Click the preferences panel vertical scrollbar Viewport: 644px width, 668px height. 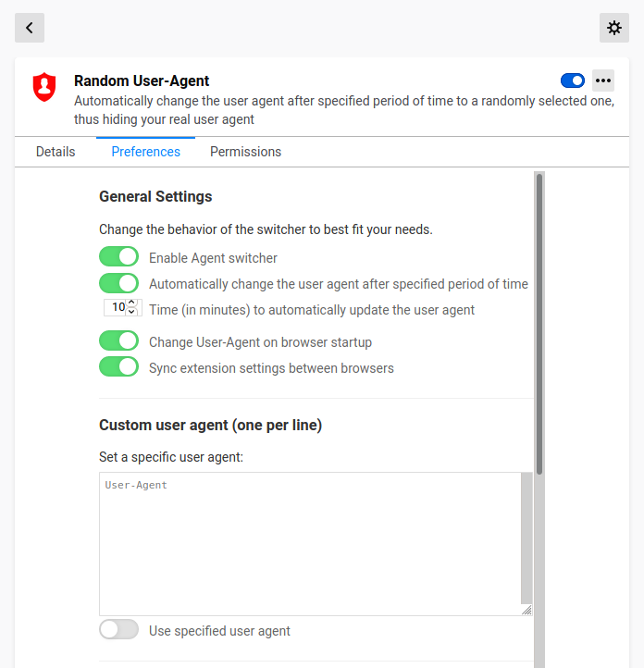point(539,324)
